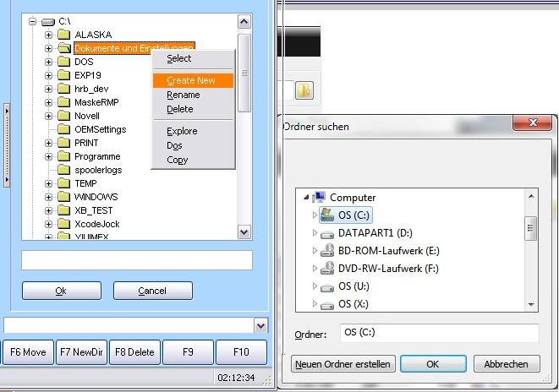Click the BD-ROM-Laufwerk (E:) drive icon

(x=327, y=251)
